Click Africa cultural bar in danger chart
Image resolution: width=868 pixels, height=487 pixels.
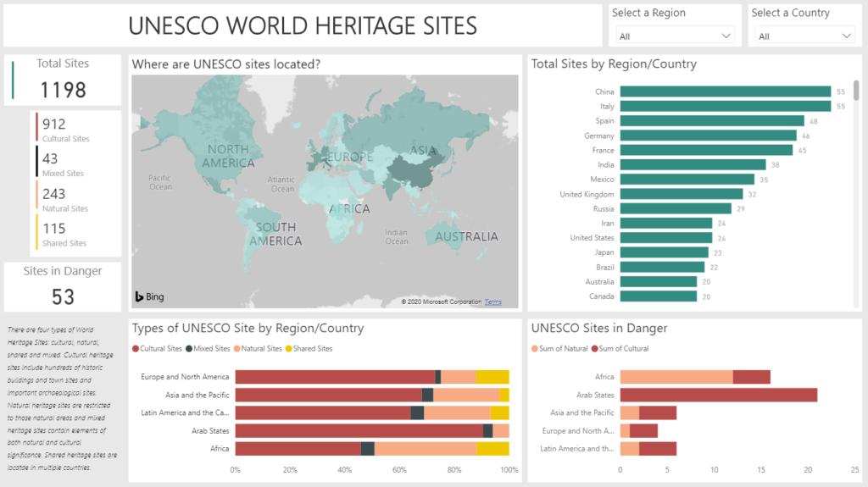pyautogui.click(x=752, y=377)
